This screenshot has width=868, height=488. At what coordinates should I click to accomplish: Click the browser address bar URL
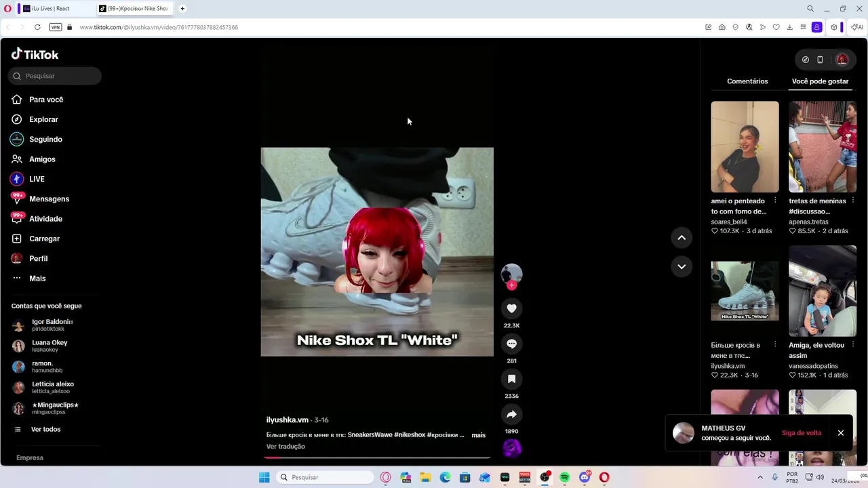159,27
